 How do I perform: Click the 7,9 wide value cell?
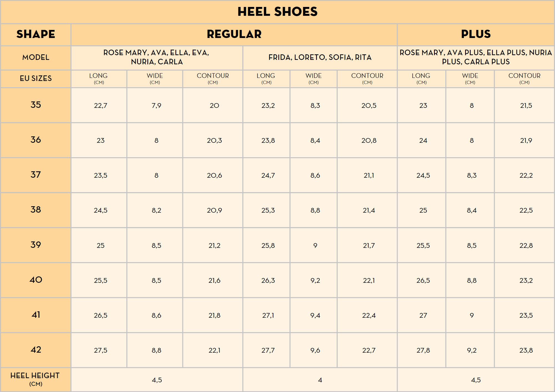pyautogui.click(x=156, y=106)
